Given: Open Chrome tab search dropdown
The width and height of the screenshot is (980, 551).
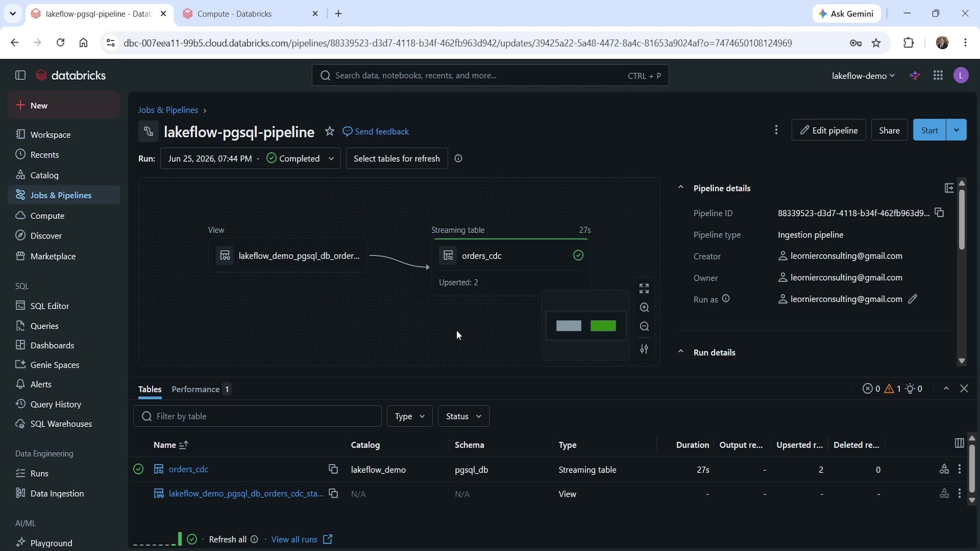Looking at the screenshot, I should [13, 14].
